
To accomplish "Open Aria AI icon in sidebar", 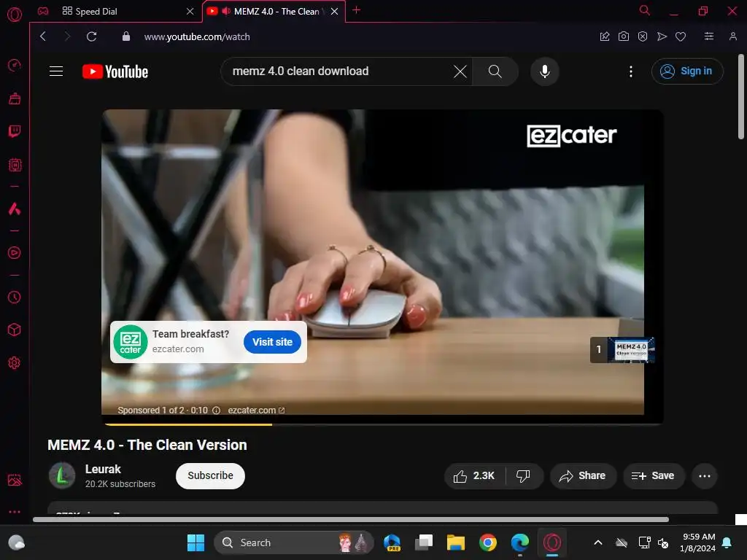I will click(x=15, y=209).
